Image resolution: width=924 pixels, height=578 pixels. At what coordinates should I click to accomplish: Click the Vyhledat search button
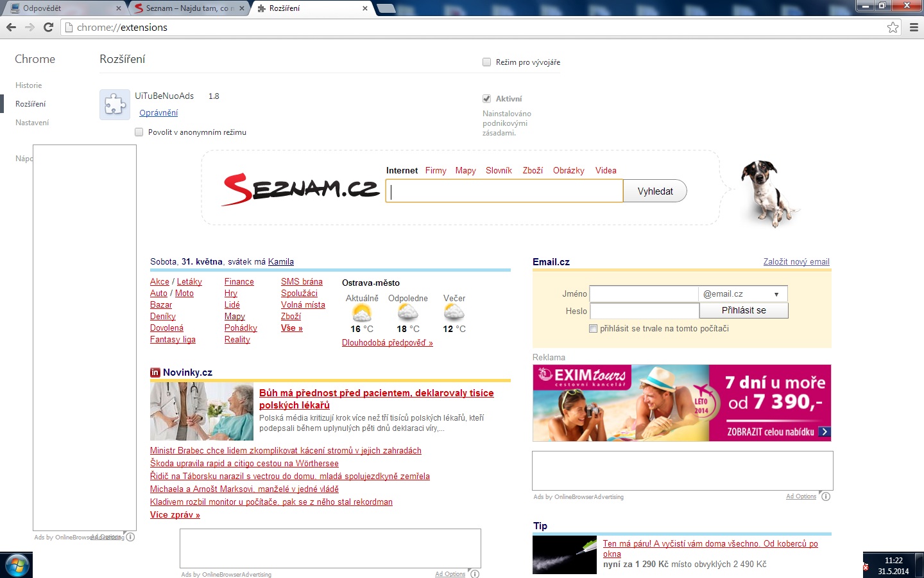(x=655, y=191)
